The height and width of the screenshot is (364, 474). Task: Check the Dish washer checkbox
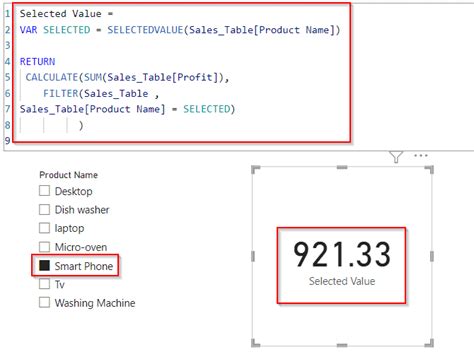coord(44,210)
